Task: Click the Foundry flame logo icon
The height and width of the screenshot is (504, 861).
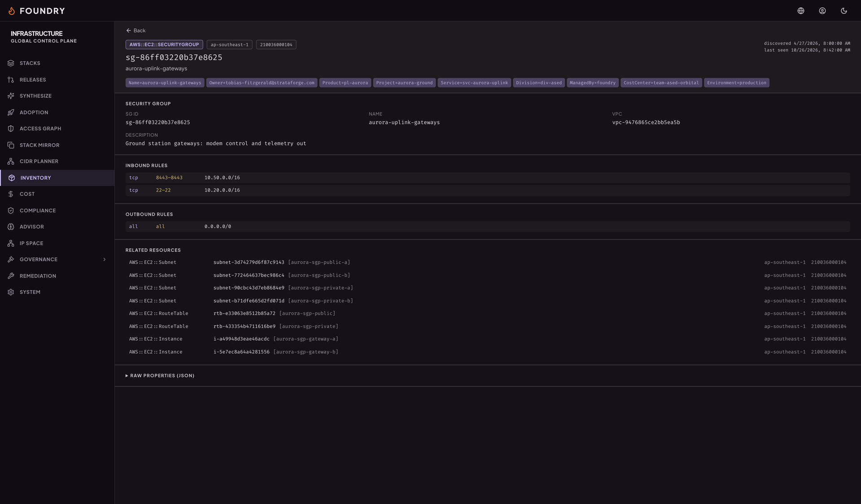Action: [12, 11]
